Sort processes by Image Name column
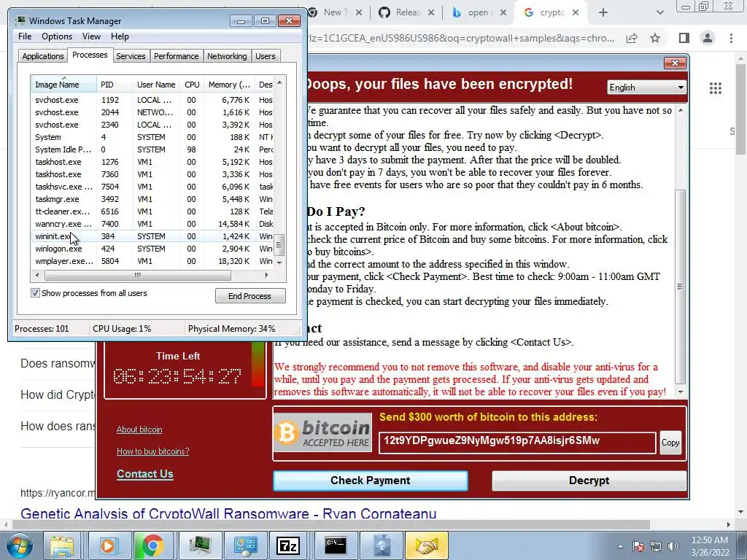 click(63, 85)
